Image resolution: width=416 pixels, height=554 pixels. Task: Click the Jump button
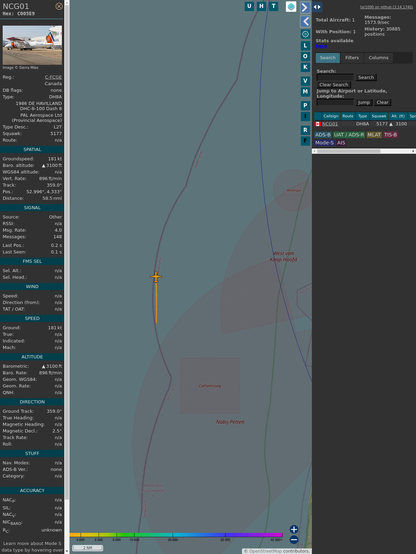point(364,102)
